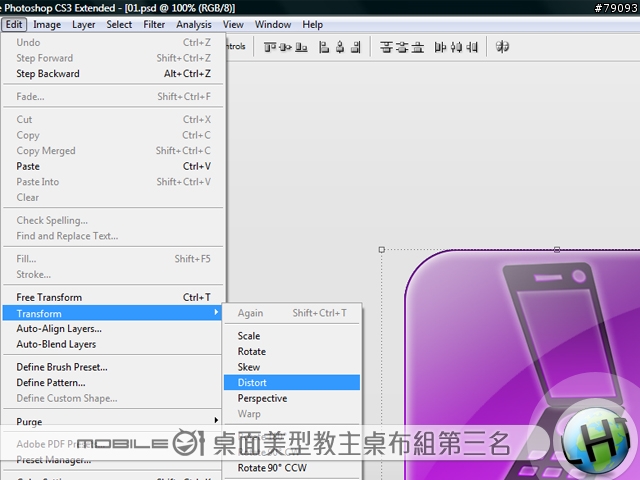The image size is (640, 480).
Task: Expand the Purge submenu arrow
Action: 216,420
